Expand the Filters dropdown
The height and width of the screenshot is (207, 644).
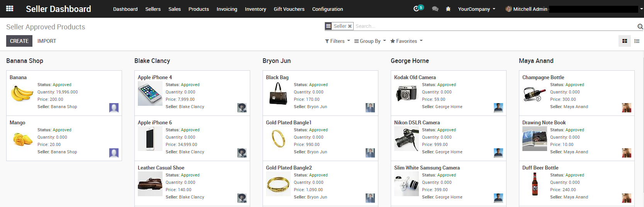coord(337,41)
